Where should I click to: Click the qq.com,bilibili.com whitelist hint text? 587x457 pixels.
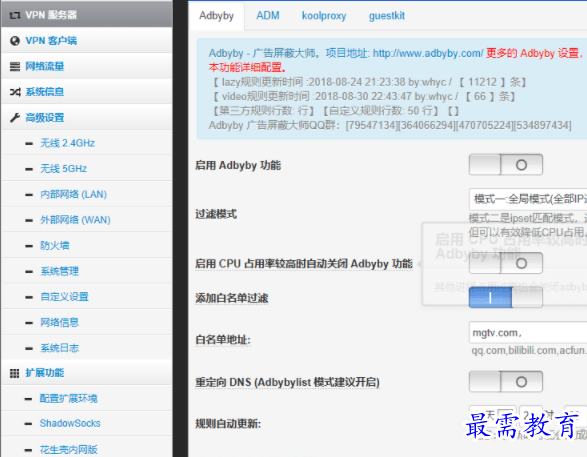529,350
